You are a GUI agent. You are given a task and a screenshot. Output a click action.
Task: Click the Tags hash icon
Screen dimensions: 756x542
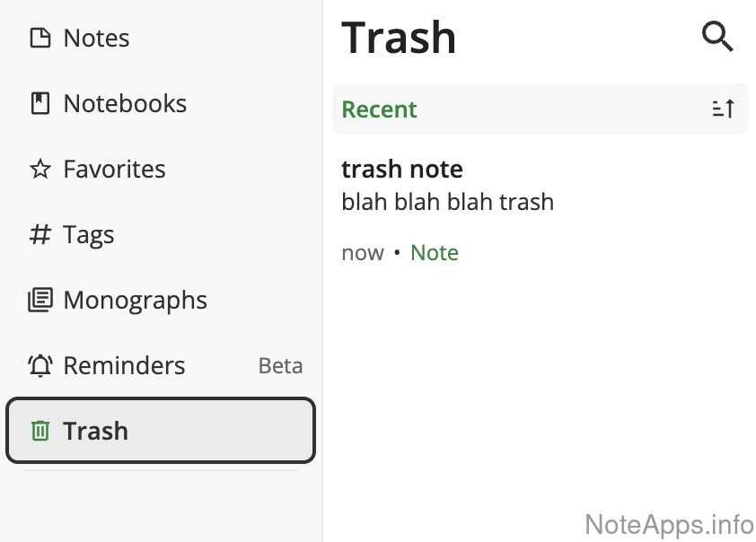click(40, 235)
